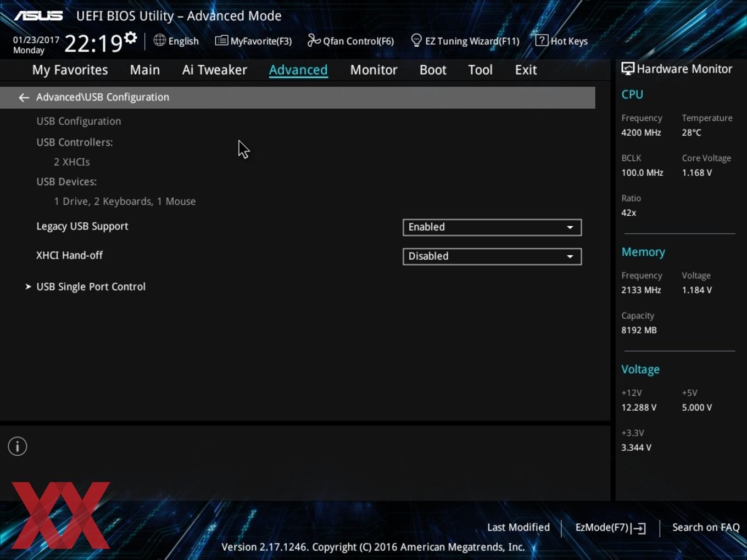Image resolution: width=747 pixels, height=560 pixels.
Task: Click the Qfan Control fan icon
Action: pos(314,40)
